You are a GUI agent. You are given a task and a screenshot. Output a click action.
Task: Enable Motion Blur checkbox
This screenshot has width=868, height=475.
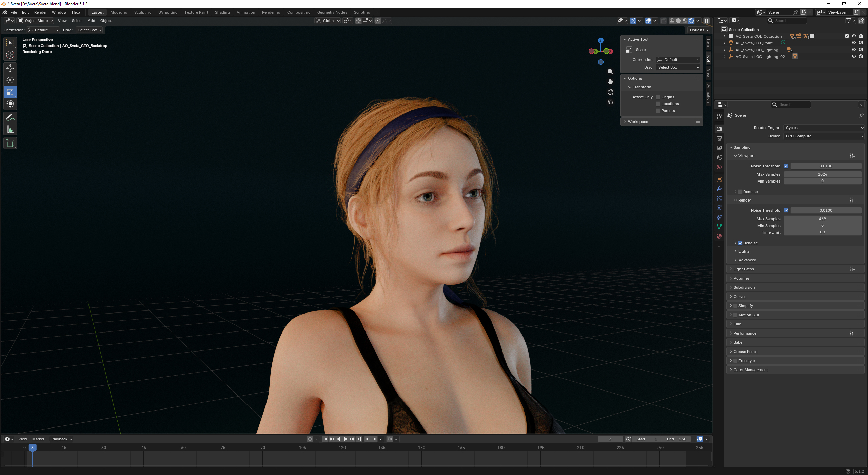[735, 315]
